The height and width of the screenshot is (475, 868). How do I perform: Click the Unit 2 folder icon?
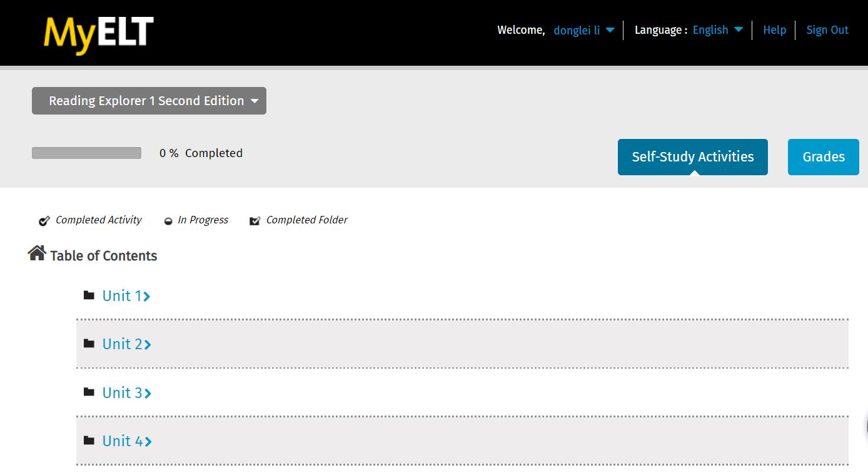click(x=89, y=343)
